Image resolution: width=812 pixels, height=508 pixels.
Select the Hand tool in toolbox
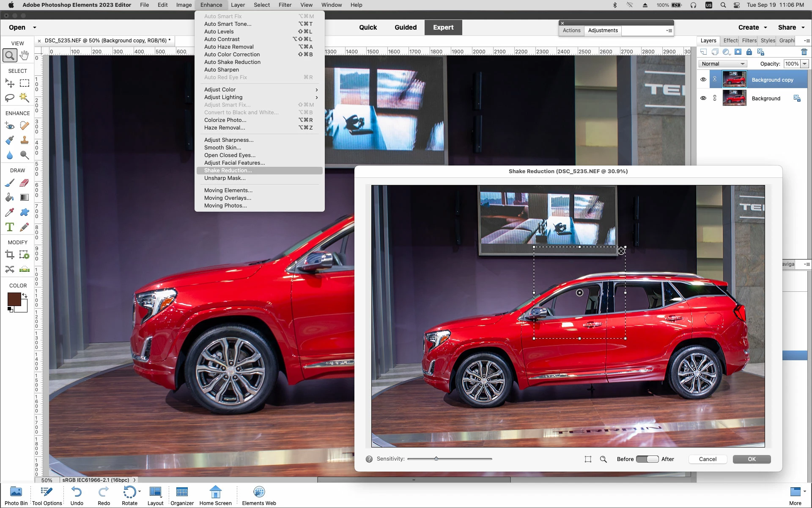(x=25, y=55)
